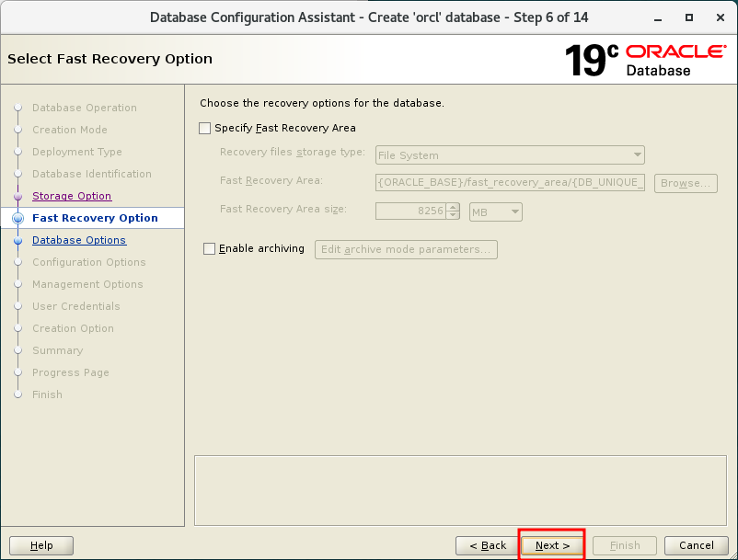The height and width of the screenshot is (560, 738).
Task: Click the Finish step in sidebar
Action: tap(47, 395)
